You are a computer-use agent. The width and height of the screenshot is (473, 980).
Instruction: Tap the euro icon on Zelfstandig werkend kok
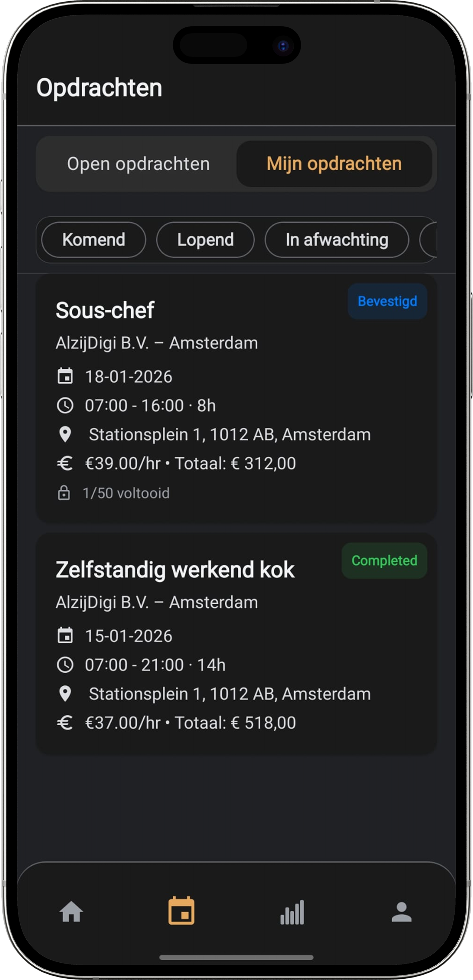[x=65, y=723]
